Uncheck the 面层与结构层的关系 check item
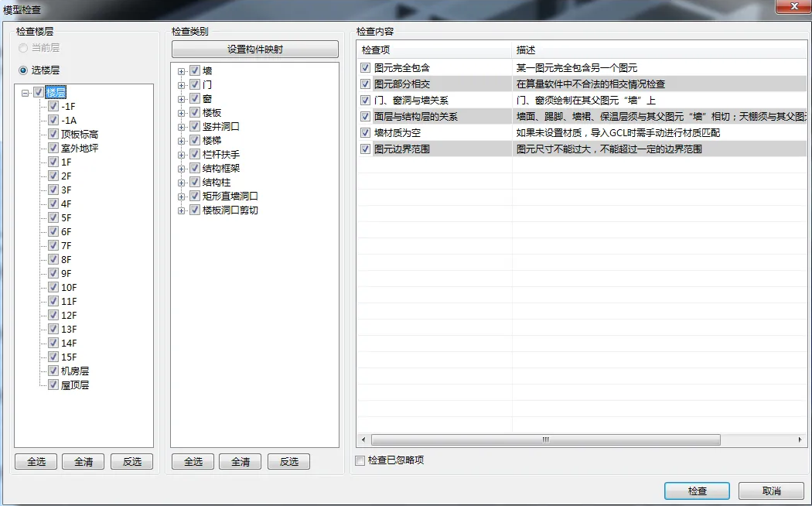Viewport: 812px width, 506px height. 366,117
